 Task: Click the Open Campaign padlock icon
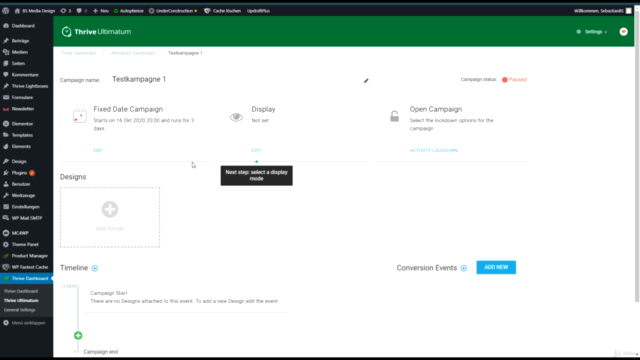click(x=394, y=116)
